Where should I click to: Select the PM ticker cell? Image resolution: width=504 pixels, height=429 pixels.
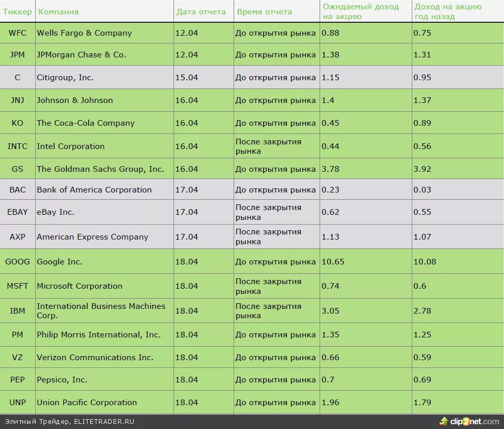tap(18, 335)
